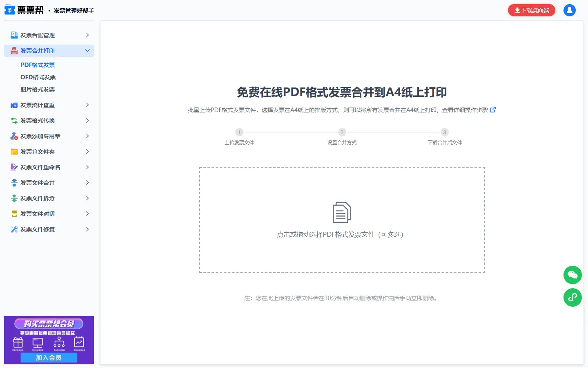
Task: Click step 3 下载合并后文件 circle
Action: click(x=445, y=132)
